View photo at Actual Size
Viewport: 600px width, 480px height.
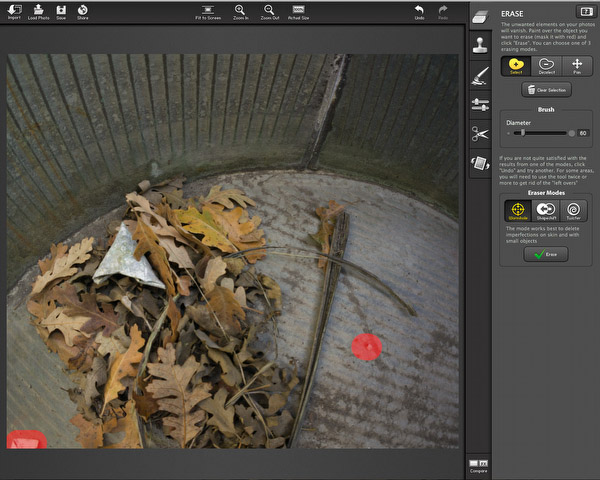[298, 12]
